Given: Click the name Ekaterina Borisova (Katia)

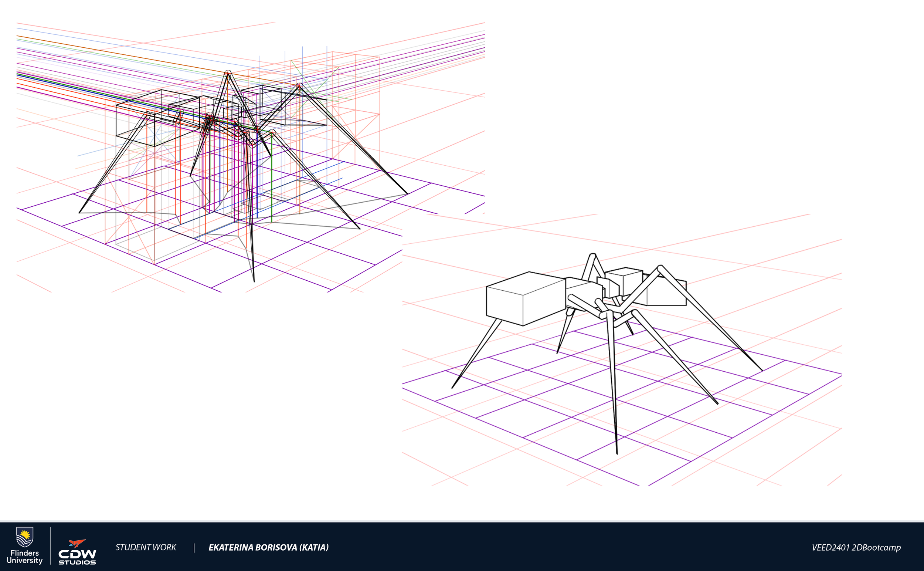Looking at the screenshot, I should coord(268,547).
